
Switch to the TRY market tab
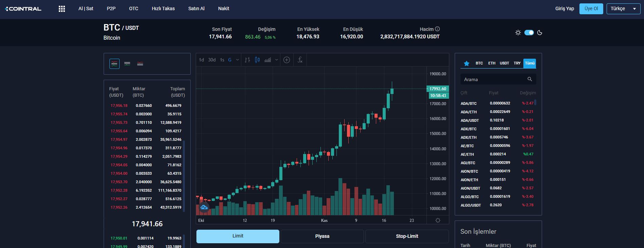click(x=517, y=63)
